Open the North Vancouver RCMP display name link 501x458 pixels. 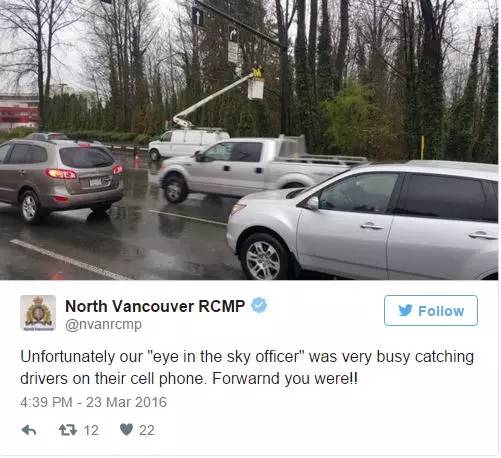(155, 306)
